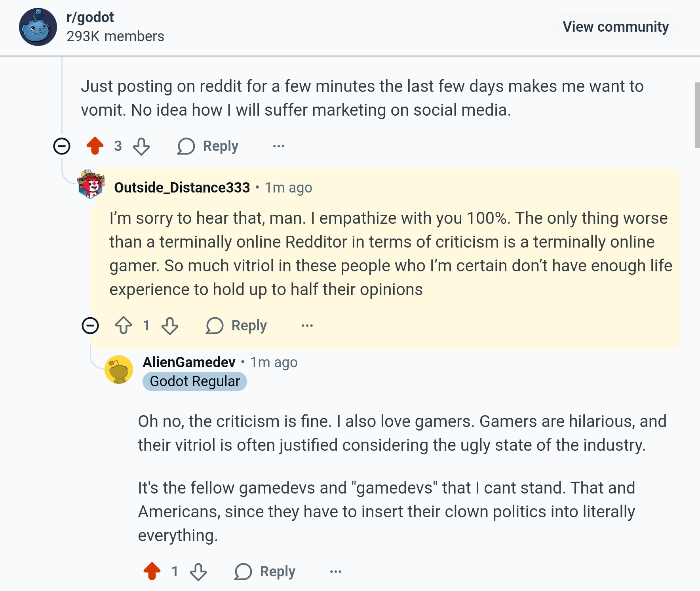Collapse the top comment thread
This screenshot has width=700, height=591.
tap(62, 146)
